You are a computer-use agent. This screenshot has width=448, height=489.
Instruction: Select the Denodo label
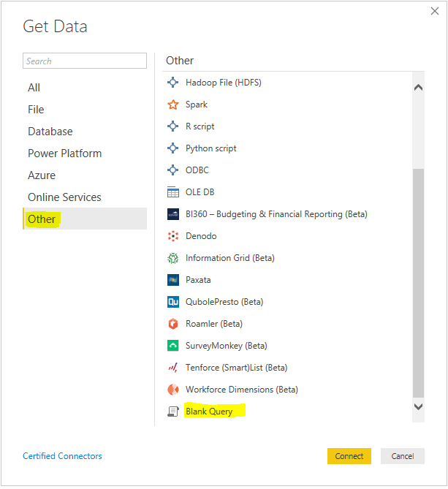point(201,236)
